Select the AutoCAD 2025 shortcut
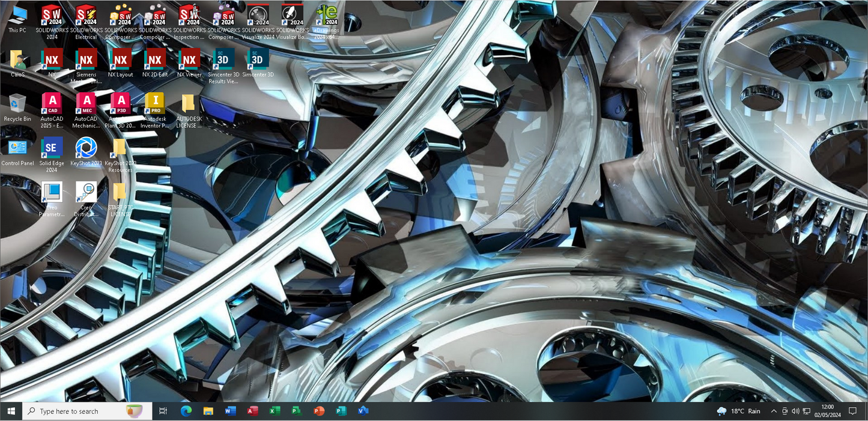Image resolution: width=868 pixels, height=421 pixels. point(52,111)
